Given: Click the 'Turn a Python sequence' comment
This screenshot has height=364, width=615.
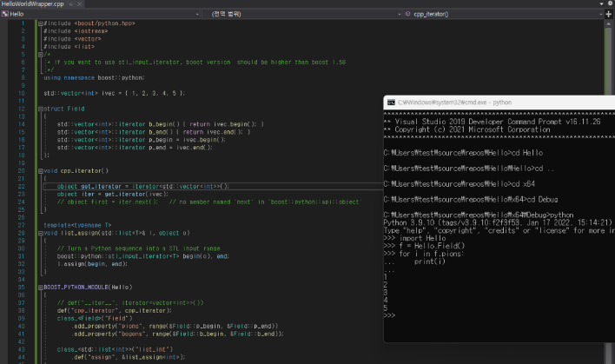Looking at the screenshot, I should click(x=138, y=248).
